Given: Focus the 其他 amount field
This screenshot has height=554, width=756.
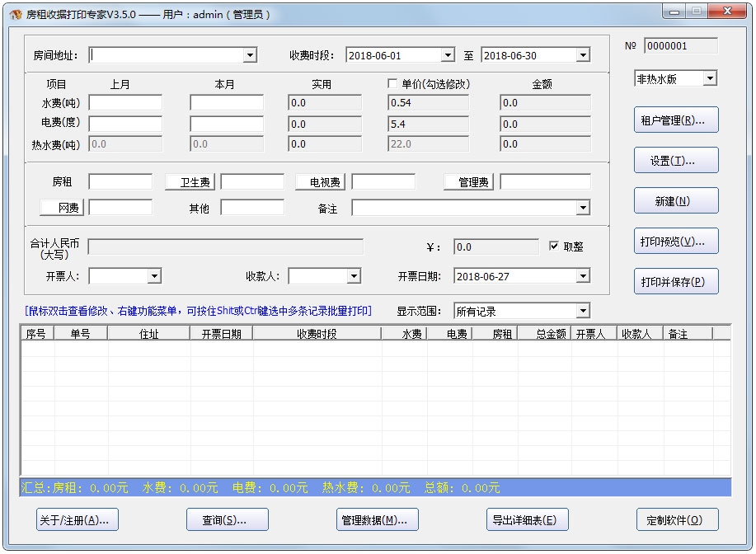Looking at the screenshot, I should pyautogui.click(x=252, y=208).
